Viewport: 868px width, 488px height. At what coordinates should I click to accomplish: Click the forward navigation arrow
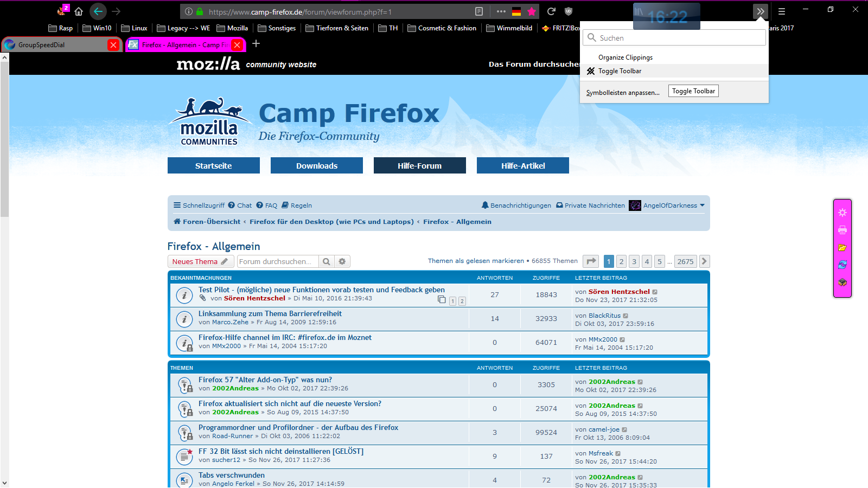point(116,11)
